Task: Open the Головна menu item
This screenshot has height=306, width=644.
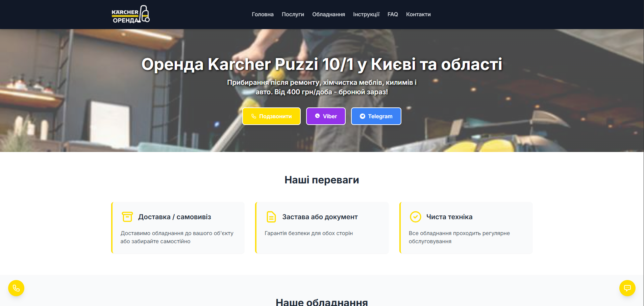Action: (x=263, y=15)
